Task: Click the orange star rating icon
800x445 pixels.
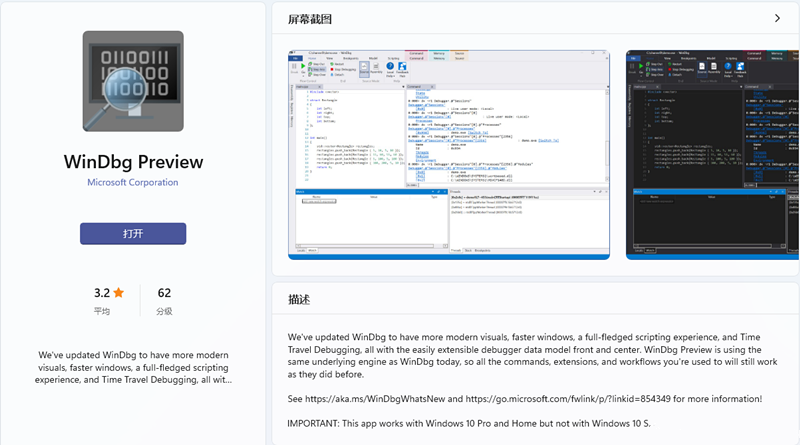Action: 119,293
